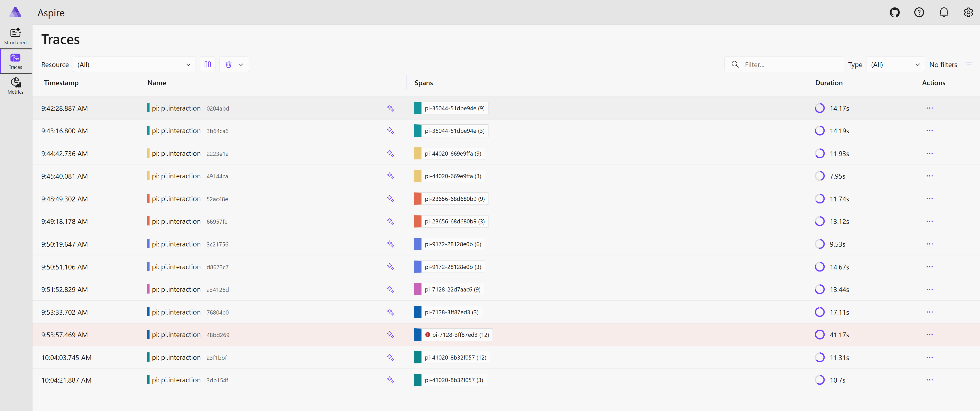Open the filters icon beside No filters
Image resolution: width=980 pixels, height=411 pixels.
click(x=969, y=64)
